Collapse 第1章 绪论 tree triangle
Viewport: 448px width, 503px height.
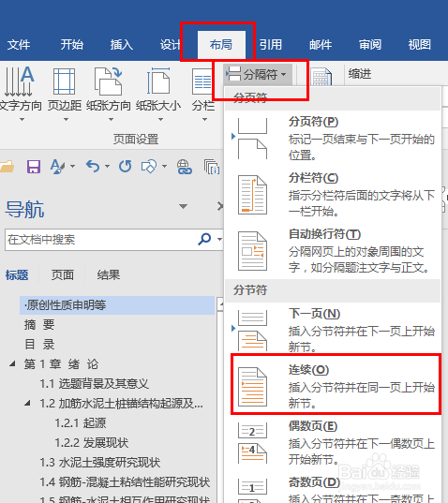coord(12,363)
